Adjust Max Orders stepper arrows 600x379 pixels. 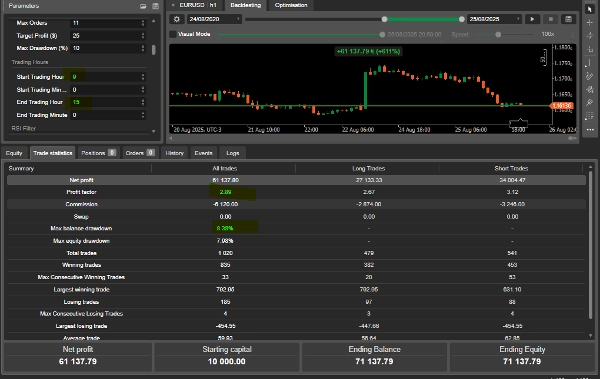pyautogui.click(x=143, y=23)
